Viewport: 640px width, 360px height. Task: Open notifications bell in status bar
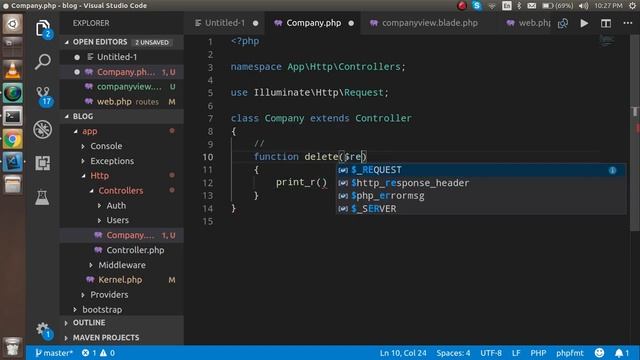tap(622, 353)
